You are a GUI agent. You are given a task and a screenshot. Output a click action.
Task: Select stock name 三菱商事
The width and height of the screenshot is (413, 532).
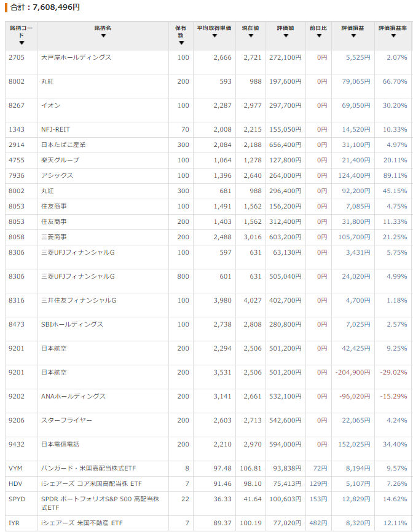(54, 237)
